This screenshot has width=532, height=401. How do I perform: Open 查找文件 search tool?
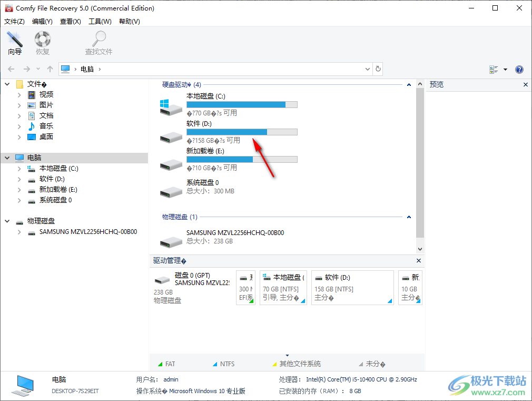point(98,43)
